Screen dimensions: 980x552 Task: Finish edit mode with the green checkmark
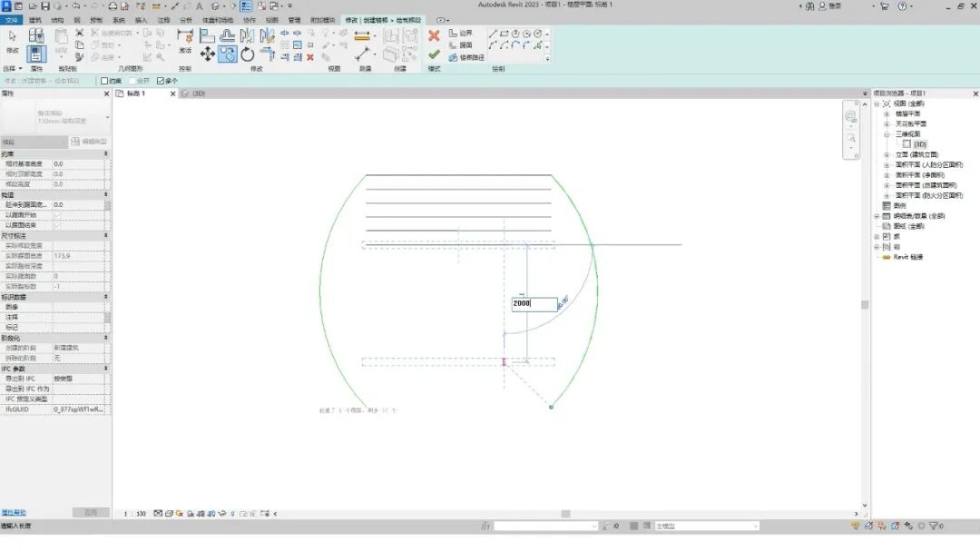434,55
